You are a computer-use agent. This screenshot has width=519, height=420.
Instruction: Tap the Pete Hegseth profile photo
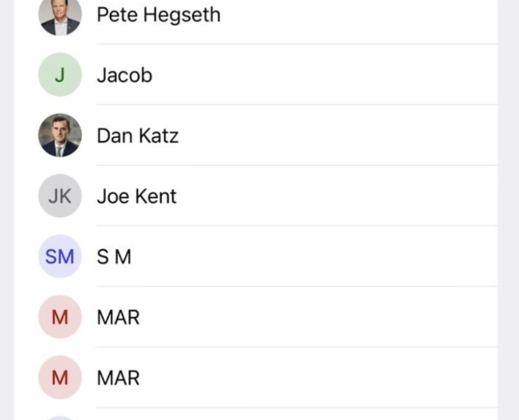click(x=60, y=16)
